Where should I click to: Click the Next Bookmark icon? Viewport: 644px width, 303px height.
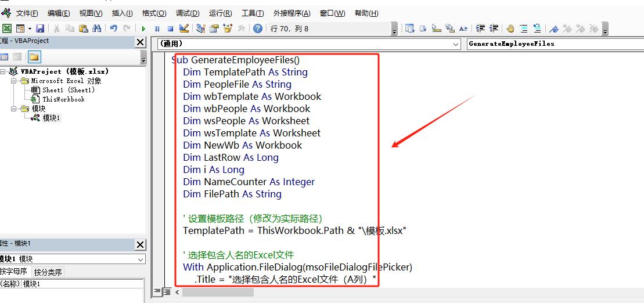[567, 28]
